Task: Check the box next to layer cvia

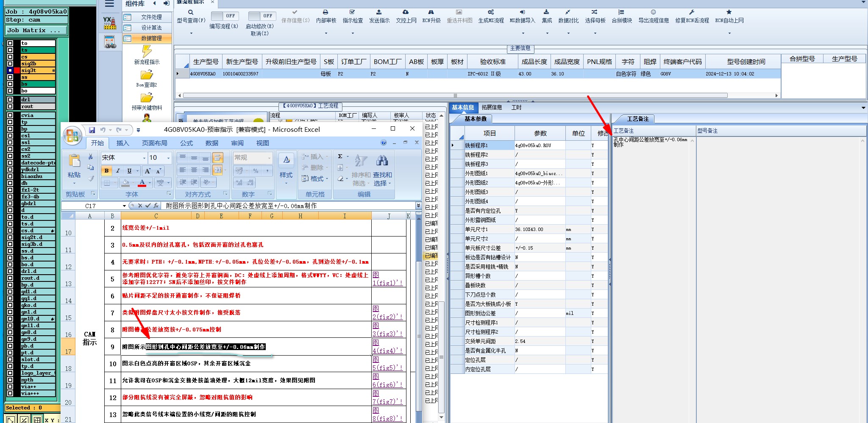Action: (10, 115)
